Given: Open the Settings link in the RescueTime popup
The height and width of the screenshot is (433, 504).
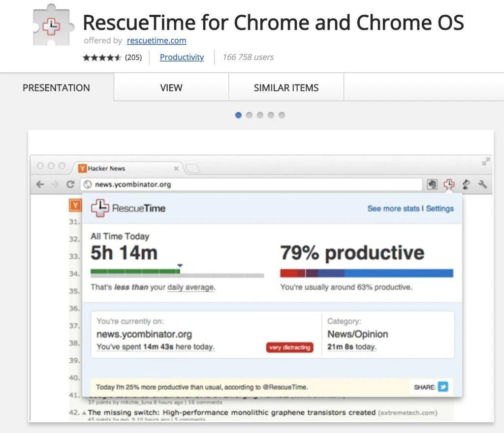Looking at the screenshot, I should point(440,208).
